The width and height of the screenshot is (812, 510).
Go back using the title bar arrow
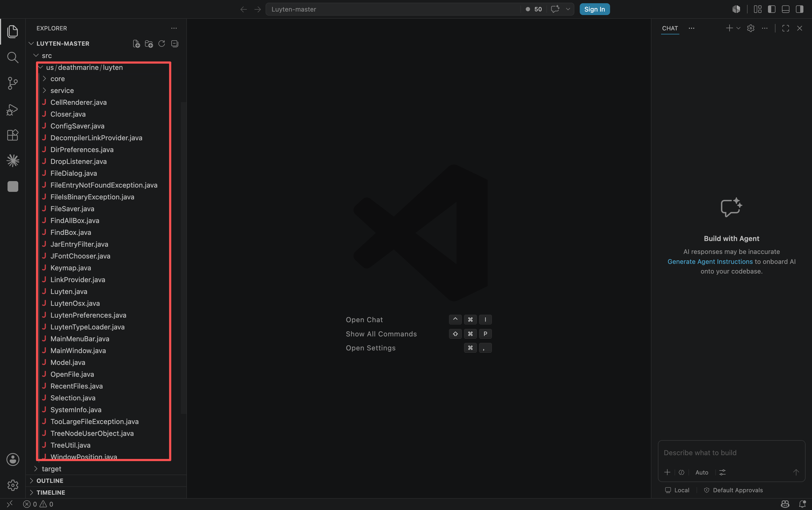click(243, 9)
